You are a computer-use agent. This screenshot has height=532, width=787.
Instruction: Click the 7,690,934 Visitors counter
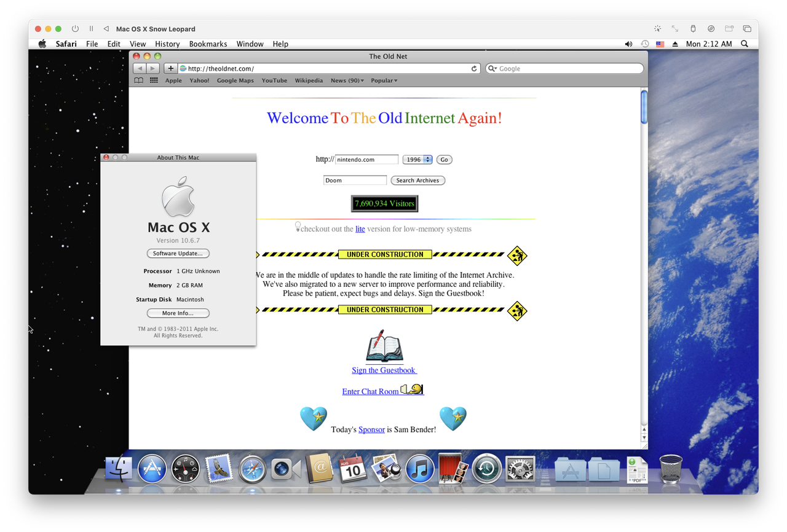pos(384,204)
